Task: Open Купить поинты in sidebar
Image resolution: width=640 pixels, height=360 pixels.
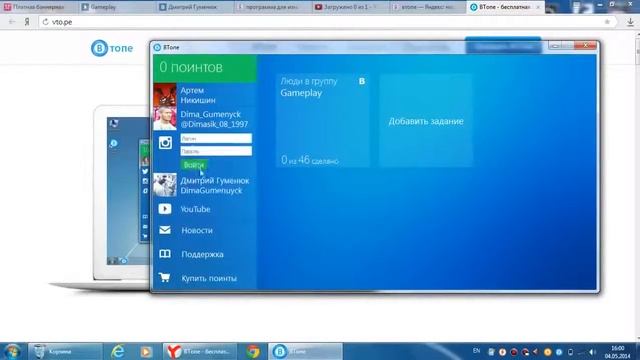Action: [209, 278]
